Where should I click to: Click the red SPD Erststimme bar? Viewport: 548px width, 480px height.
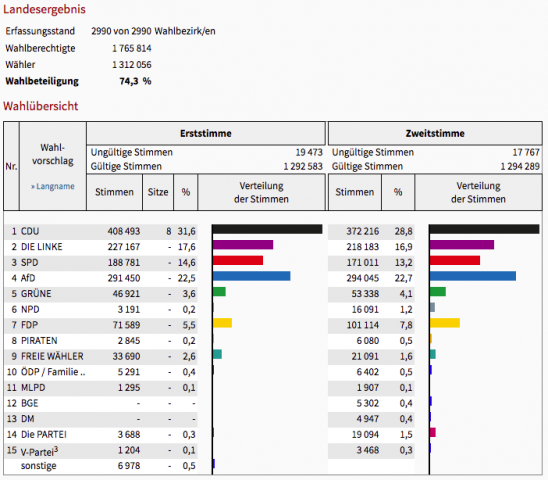pyautogui.click(x=238, y=260)
